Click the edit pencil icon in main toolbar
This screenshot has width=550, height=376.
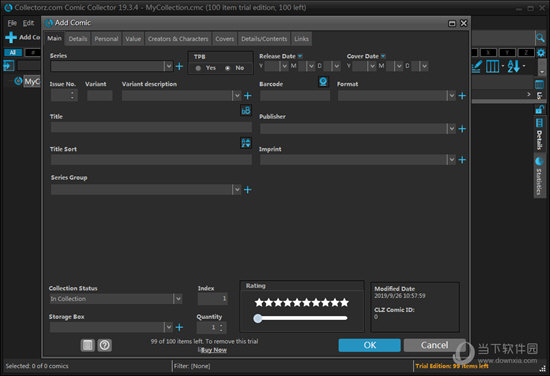point(476,66)
